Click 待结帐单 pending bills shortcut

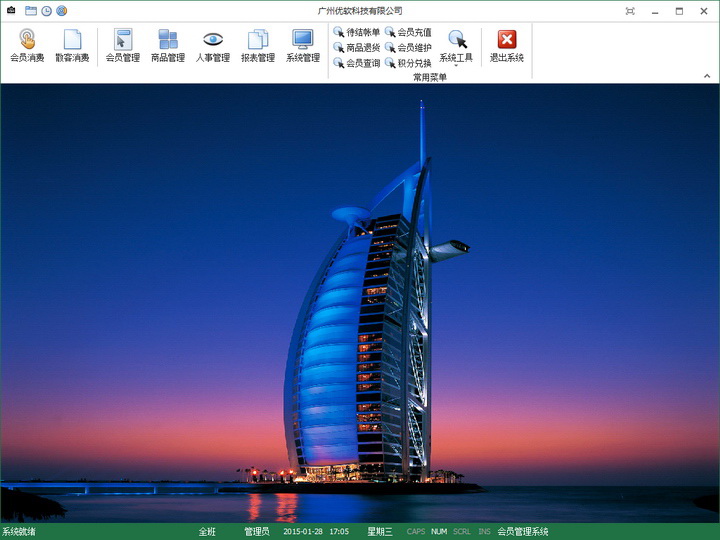click(357, 32)
